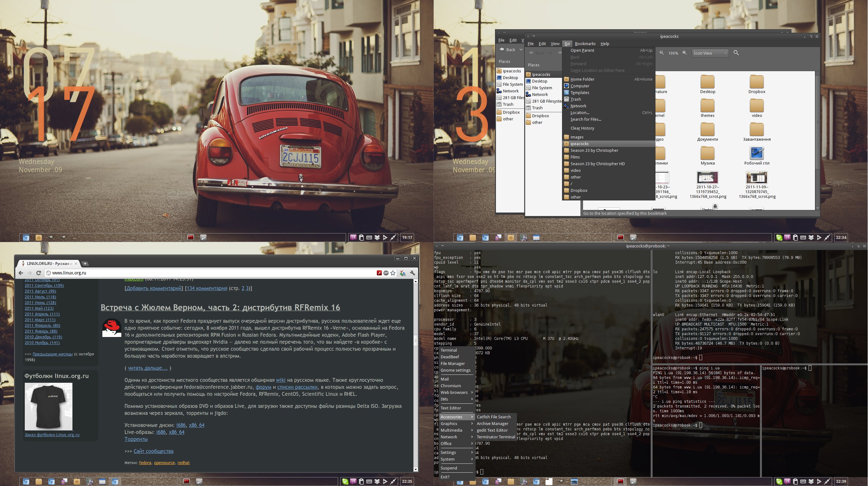Image resolution: width=868 pixels, height=486 pixels.
Task: Open the Музика folder icon
Action: click(708, 156)
